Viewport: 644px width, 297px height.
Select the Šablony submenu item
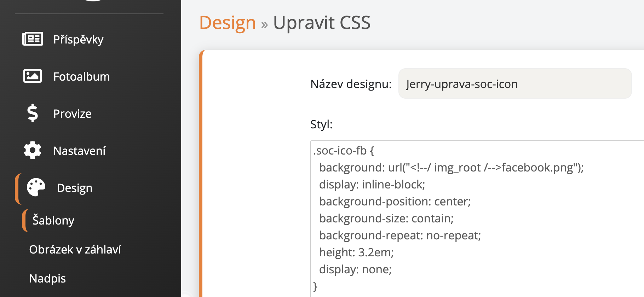point(53,220)
